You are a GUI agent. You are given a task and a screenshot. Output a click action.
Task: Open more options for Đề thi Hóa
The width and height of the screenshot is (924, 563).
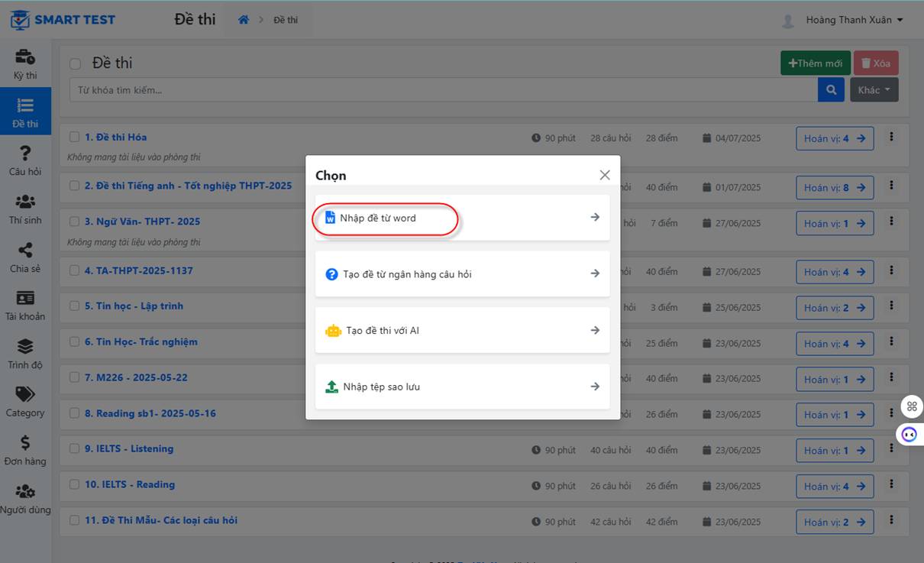pyautogui.click(x=891, y=137)
